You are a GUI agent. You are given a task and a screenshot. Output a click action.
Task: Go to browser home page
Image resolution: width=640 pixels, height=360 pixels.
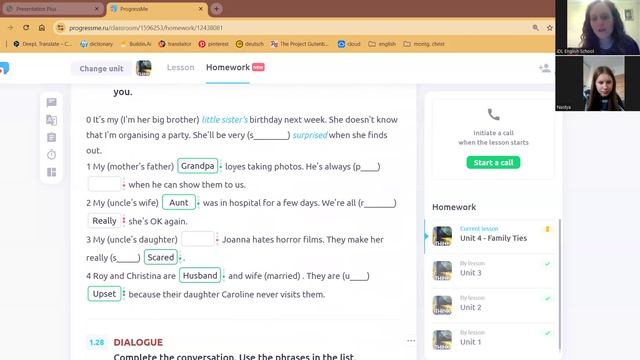pos(42,28)
